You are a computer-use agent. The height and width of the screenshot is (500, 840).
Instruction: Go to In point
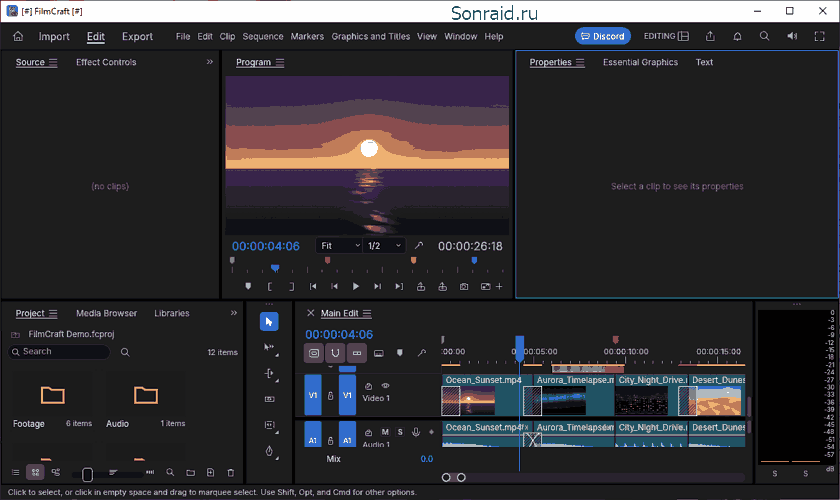[313, 287]
